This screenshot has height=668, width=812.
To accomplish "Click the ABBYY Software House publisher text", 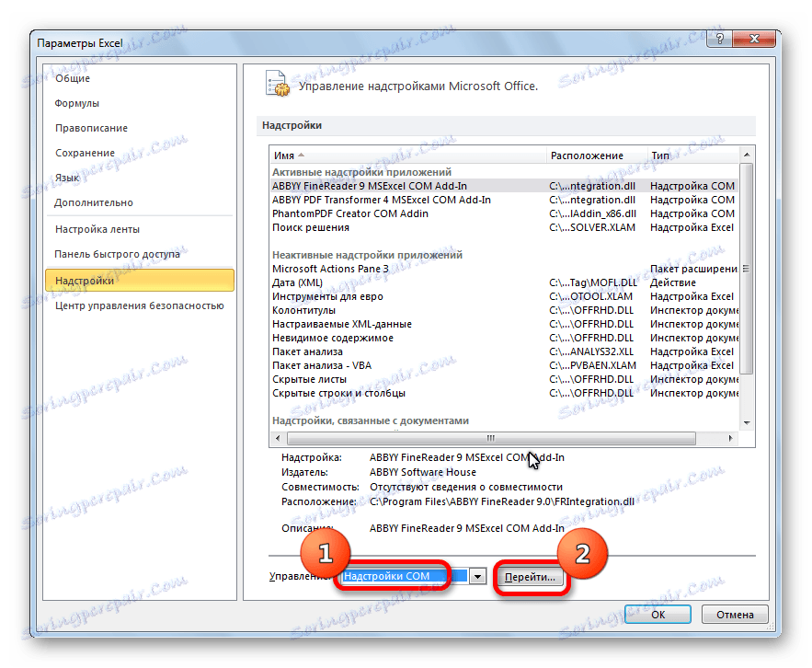I will tap(423, 472).
